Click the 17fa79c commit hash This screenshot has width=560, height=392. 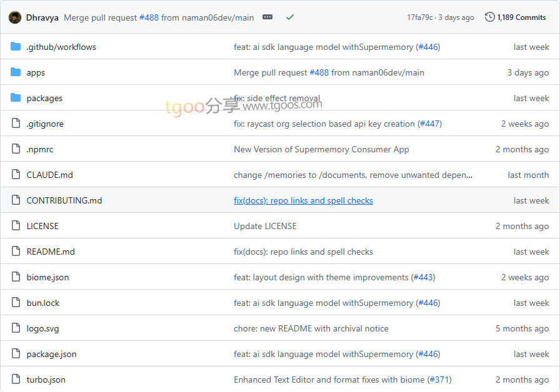click(x=420, y=17)
